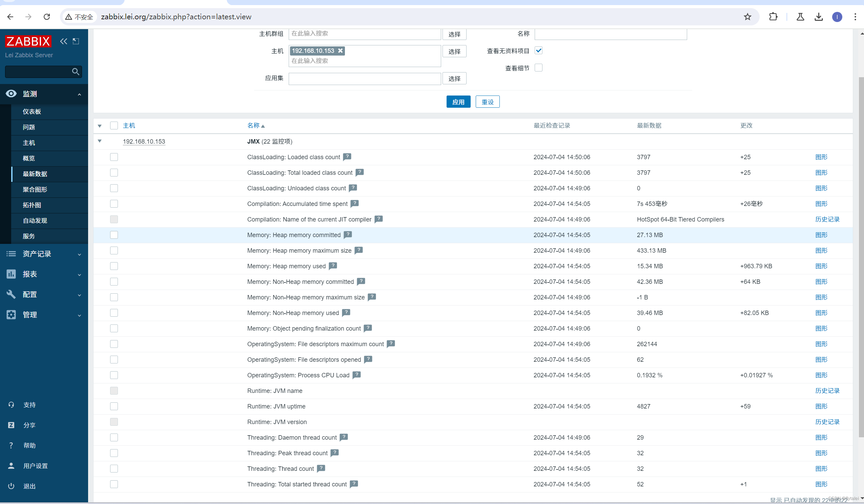This screenshot has height=504, width=864.
Task: Open browser profile avatar
Action: coord(837,17)
